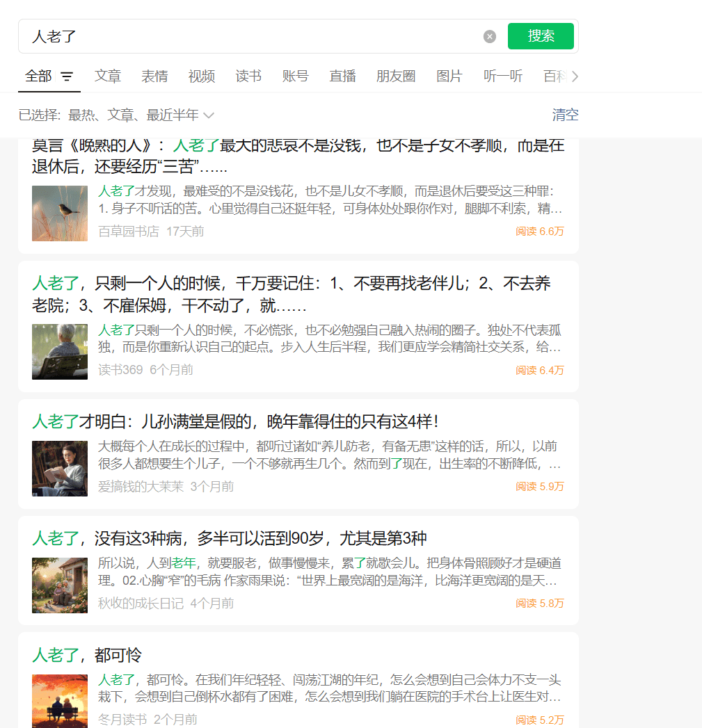Viewport: 702px width, 728px height.
Task: Clear the search box with the X icon
Action: tap(490, 37)
